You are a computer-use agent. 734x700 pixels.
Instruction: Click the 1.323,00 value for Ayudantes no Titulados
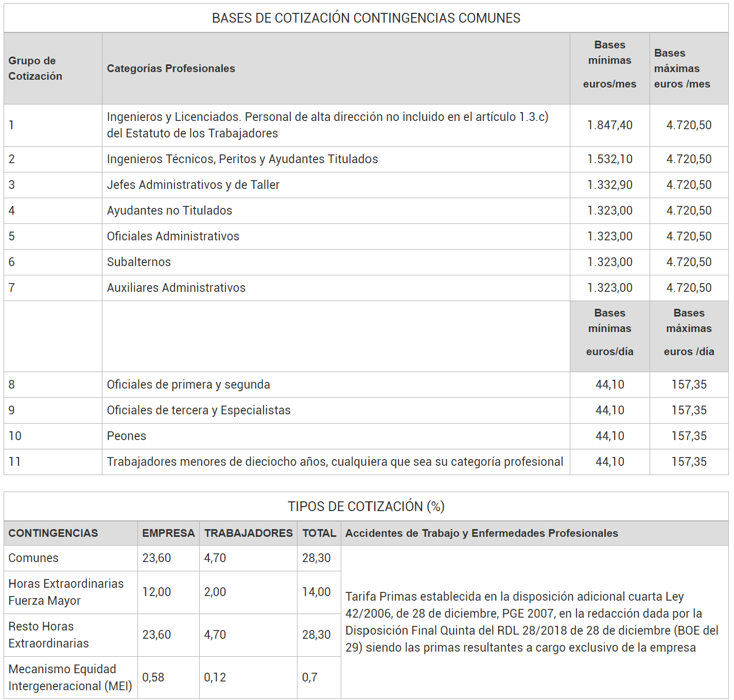[x=610, y=211]
